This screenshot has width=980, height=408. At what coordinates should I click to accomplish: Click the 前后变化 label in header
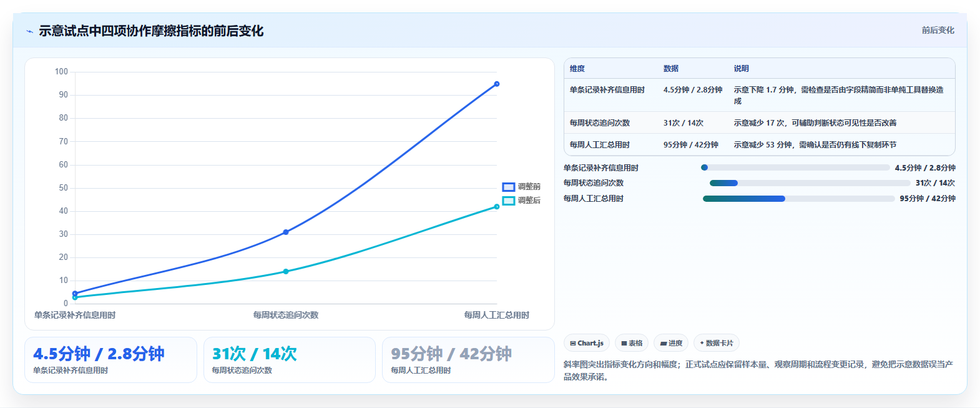pos(938,30)
